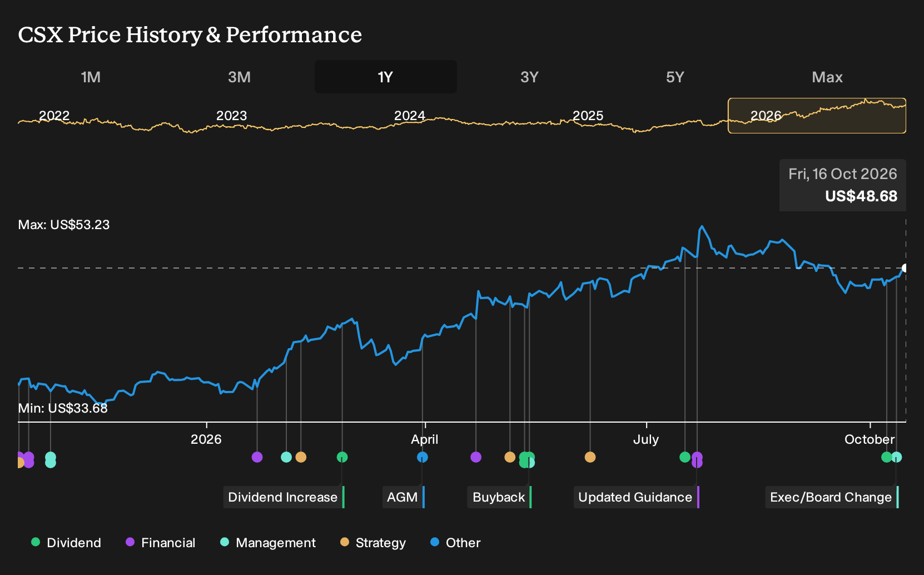Viewport: 924px width, 575px height.
Task: Click the 'Max: US$53.23' label
Action: (x=64, y=225)
